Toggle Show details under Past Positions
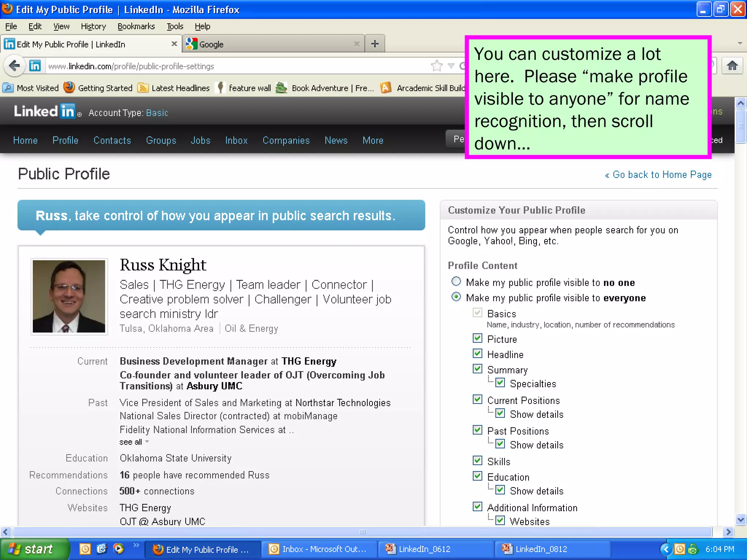This screenshot has width=747, height=560. [500, 444]
